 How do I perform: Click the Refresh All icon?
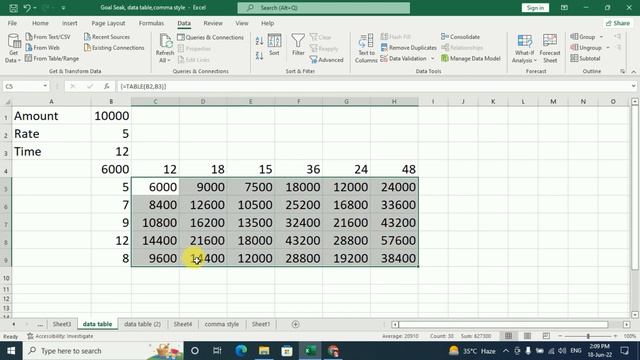[x=165, y=48]
